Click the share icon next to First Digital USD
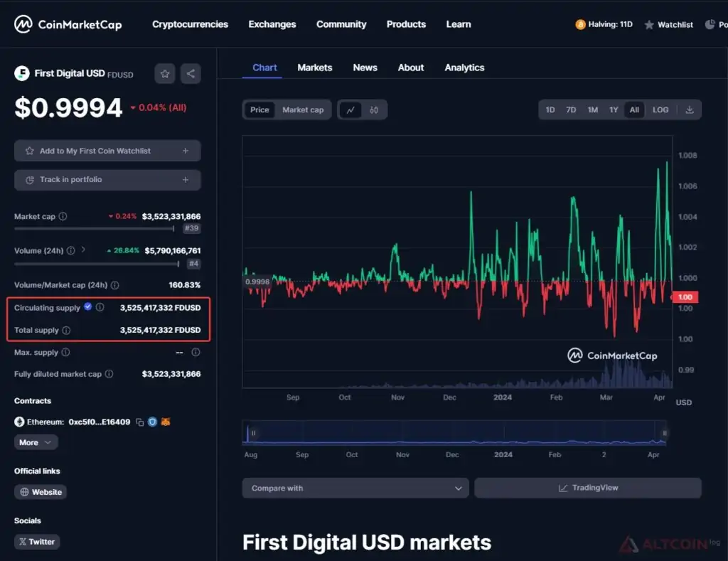Image resolution: width=728 pixels, height=561 pixels. [x=191, y=74]
